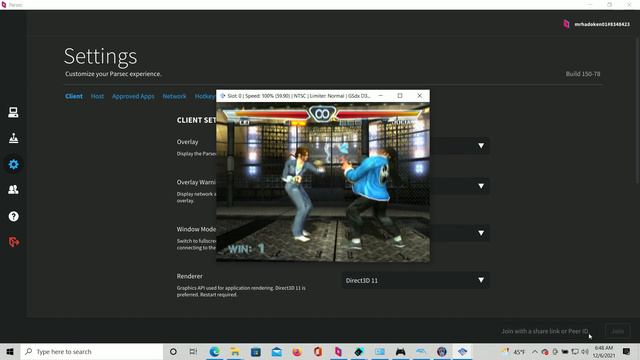
Task: Click the clock and date on taskbar
Action: pos(604,351)
